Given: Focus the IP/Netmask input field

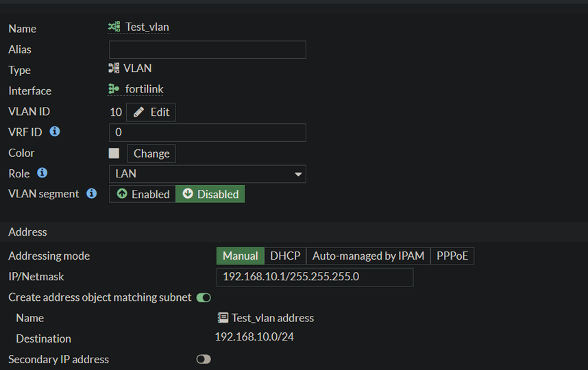Looking at the screenshot, I should point(315,277).
